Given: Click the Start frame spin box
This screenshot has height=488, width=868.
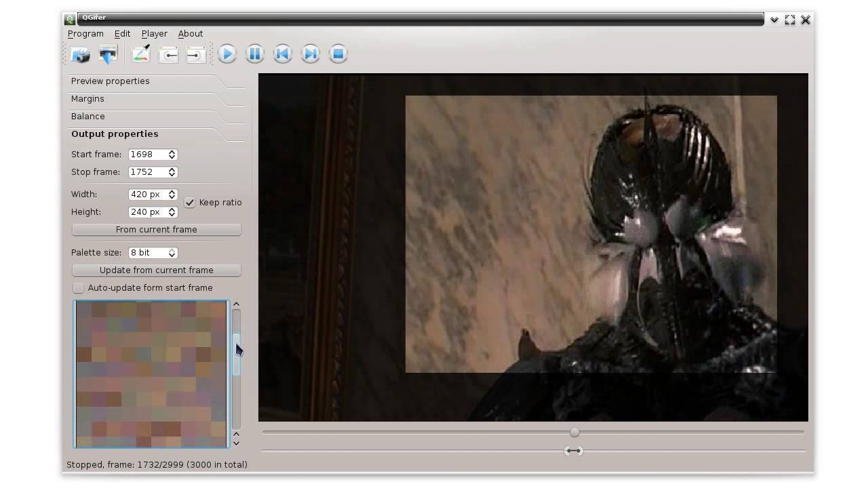Looking at the screenshot, I should click(153, 155).
